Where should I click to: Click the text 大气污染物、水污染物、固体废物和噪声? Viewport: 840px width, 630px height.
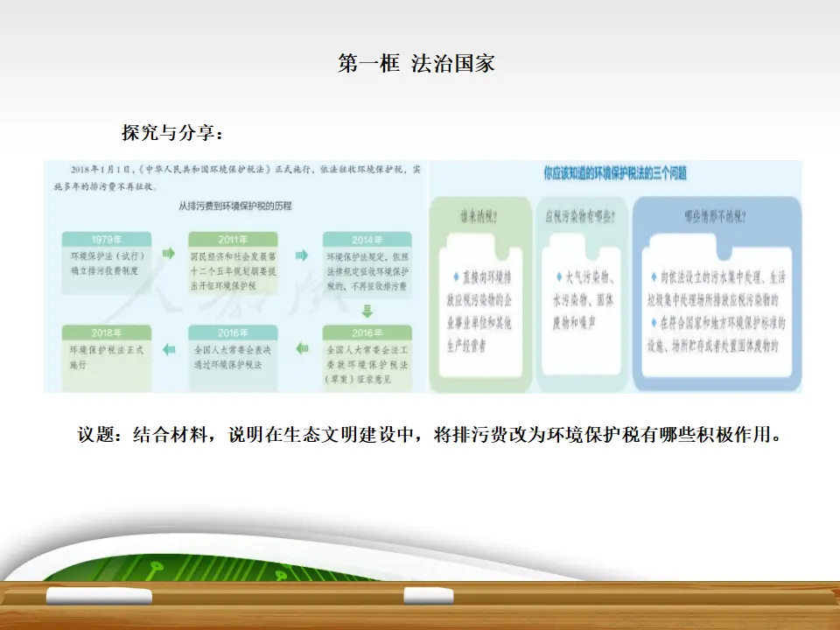[x=583, y=300]
